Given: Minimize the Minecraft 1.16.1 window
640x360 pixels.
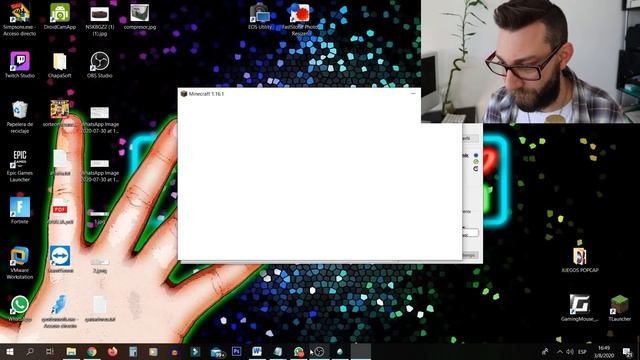Looking at the screenshot, I should click(413, 94).
